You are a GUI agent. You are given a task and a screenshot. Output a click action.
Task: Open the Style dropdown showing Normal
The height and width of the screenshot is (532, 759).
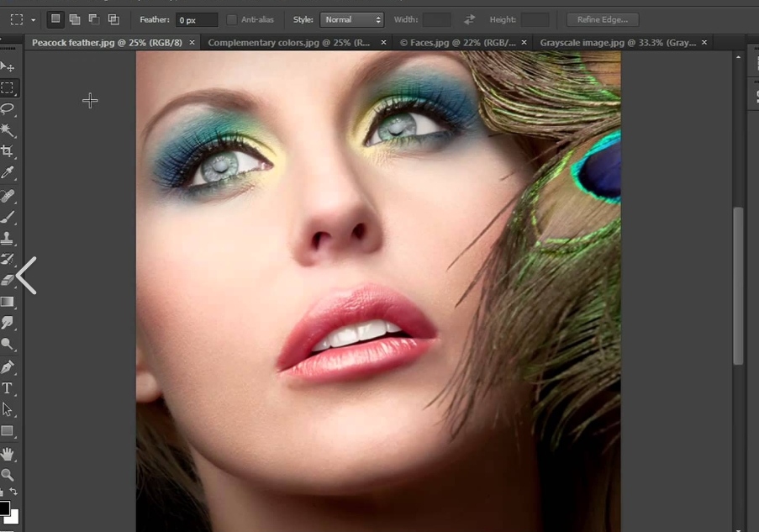tap(351, 19)
